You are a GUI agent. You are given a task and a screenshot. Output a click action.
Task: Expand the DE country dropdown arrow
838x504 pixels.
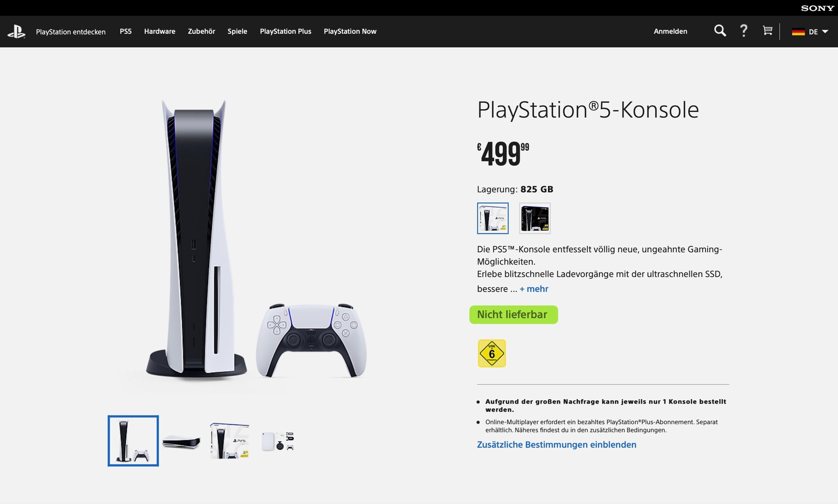pos(825,32)
